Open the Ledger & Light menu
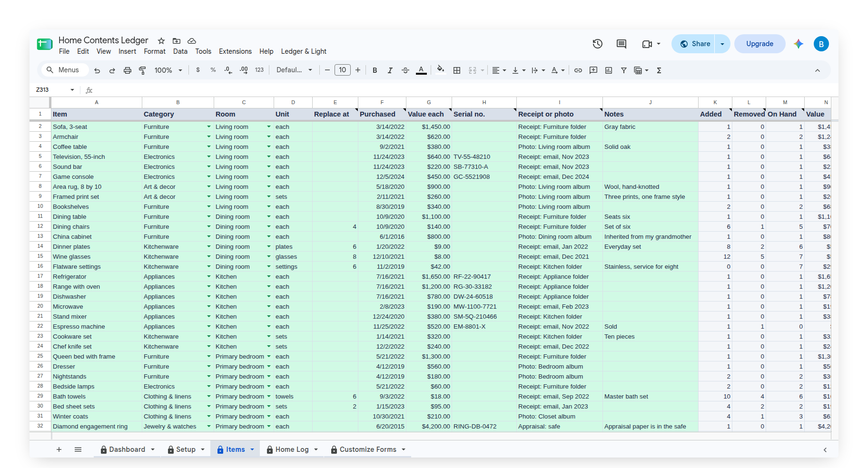The height and width of the screenshot is (468, 868). [304, 51]
